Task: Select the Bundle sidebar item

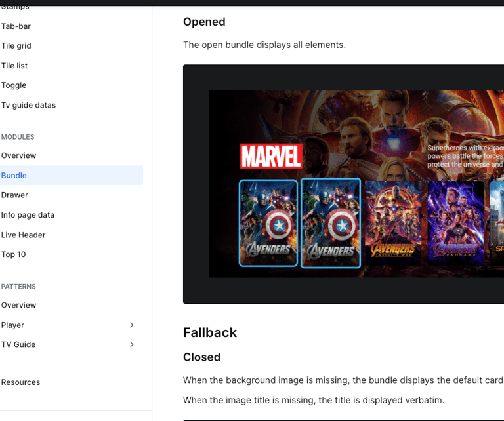Action: [72, 175]
